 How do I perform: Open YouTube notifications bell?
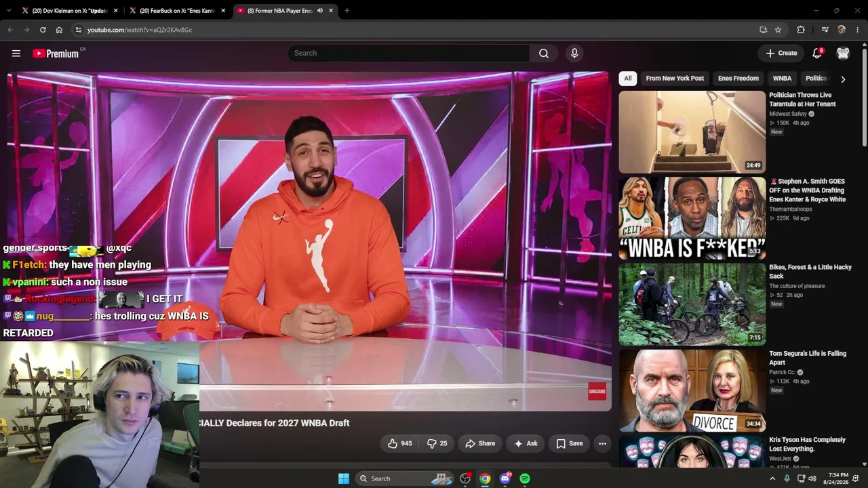point(817,54)
